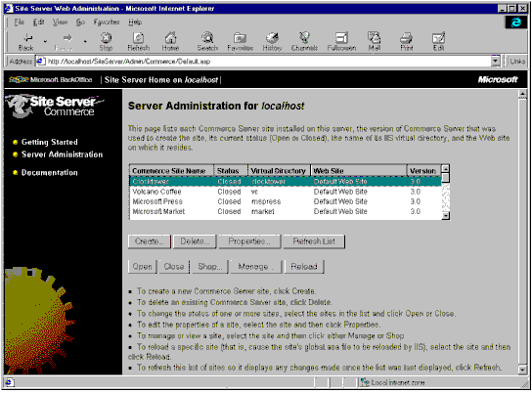This screenshot has width=532, height=393.
Task: Select the Microsoft Market site row
Action: [286, 211]
